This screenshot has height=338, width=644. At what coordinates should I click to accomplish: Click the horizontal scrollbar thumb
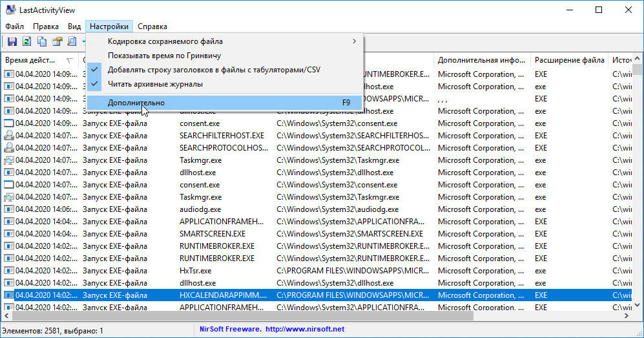[x=243, y=315]
